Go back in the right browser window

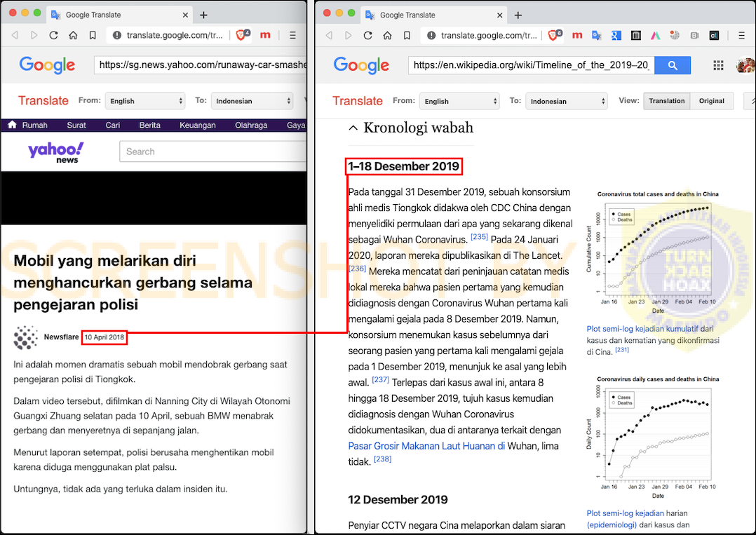point(330,35)
